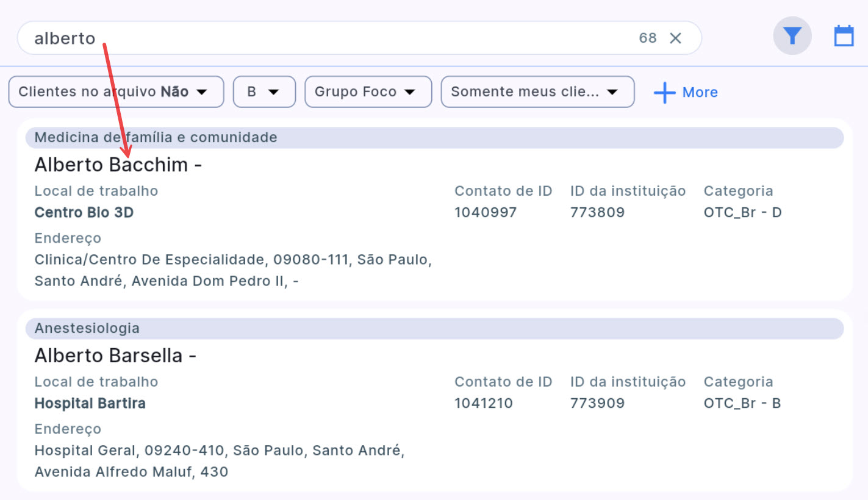Open the funnel filter icon
Viewport: 868px width, 500px height.
pos(792,37)
